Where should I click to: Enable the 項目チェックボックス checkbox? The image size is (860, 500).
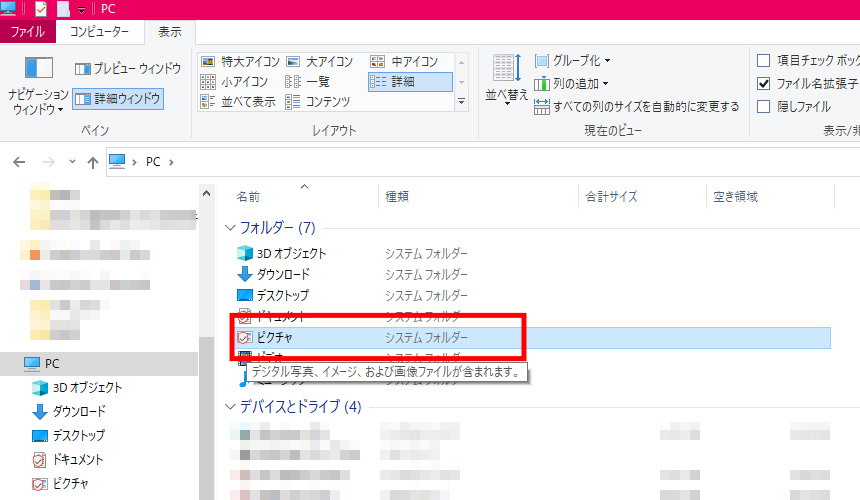(765, 61)
